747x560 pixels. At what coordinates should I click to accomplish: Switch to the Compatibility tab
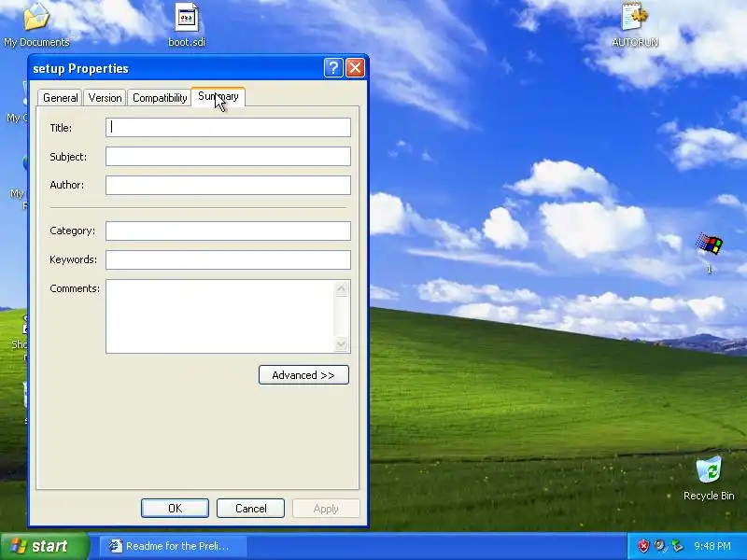(x=160, y=98)
